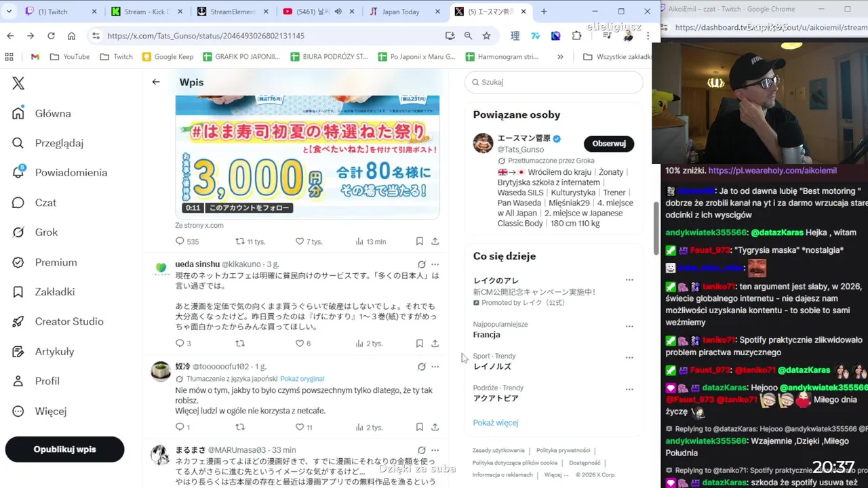Image resolution: width=868 pixels, height=488 pixels.
Task: Open more options on 奴冷 reply
Action: tap(435, 367)
